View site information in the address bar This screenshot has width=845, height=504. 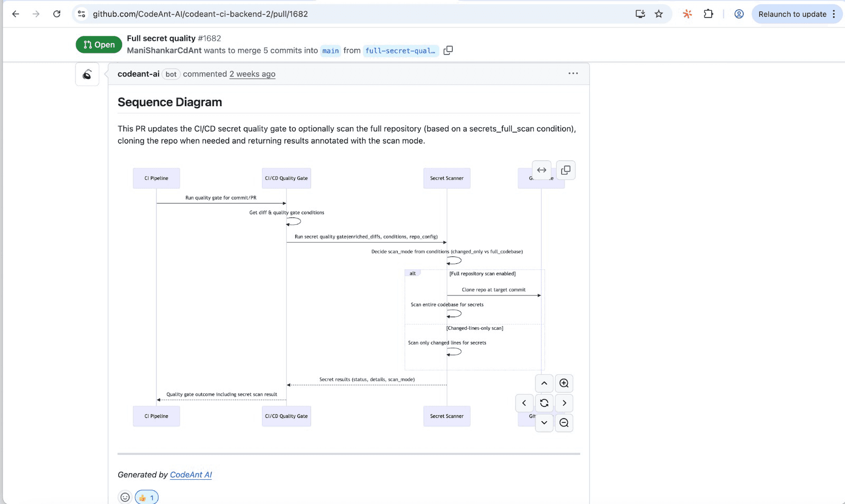81,14
